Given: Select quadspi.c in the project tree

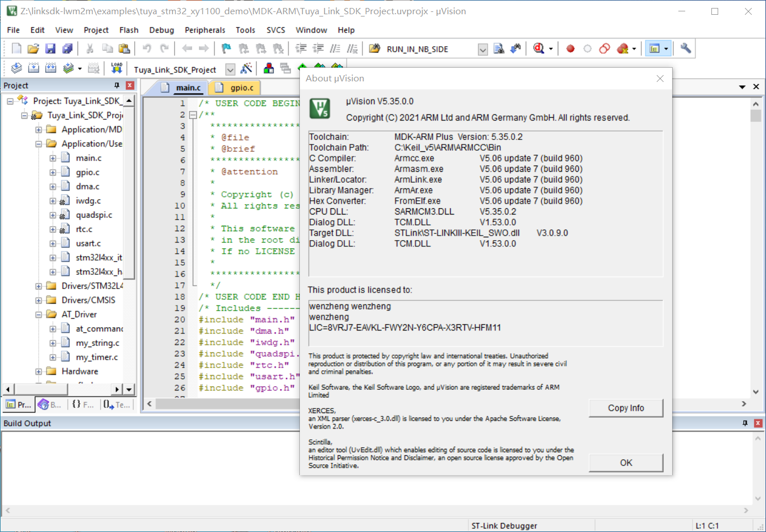Looking at the screenshot, I should 94,215.
